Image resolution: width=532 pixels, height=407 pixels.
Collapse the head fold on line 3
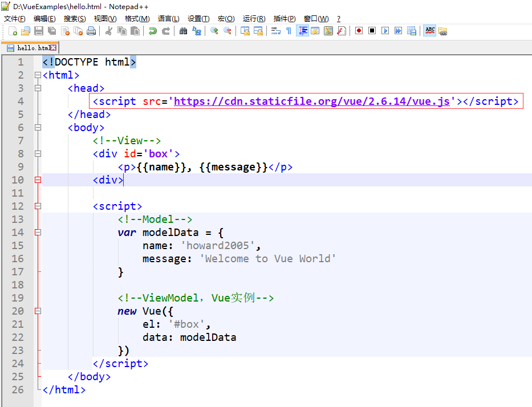click(x=38, y=88)
